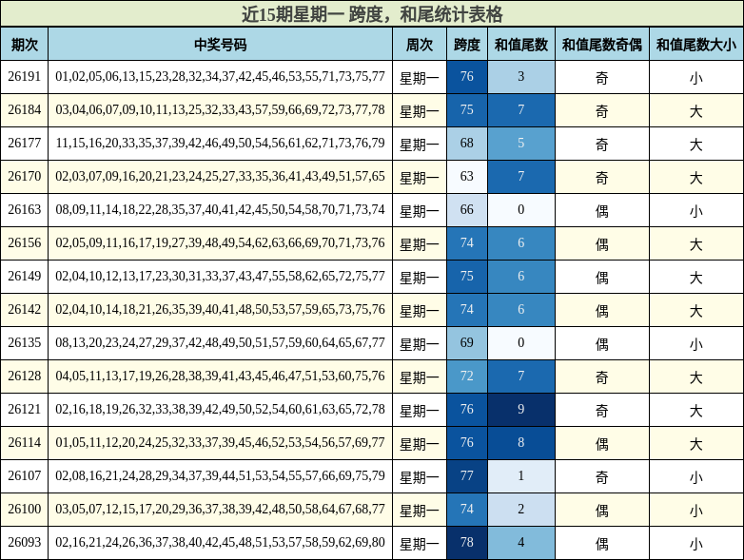Click winning numbers of issue 26191
Screen dimensions: 744x560
(220, 77)
